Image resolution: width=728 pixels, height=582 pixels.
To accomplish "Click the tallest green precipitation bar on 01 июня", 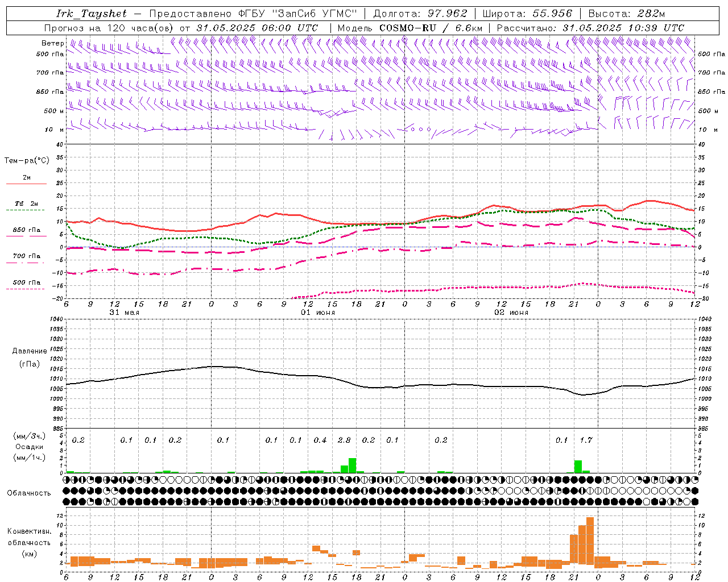I will pyautogui.click(x=353, y=465).
